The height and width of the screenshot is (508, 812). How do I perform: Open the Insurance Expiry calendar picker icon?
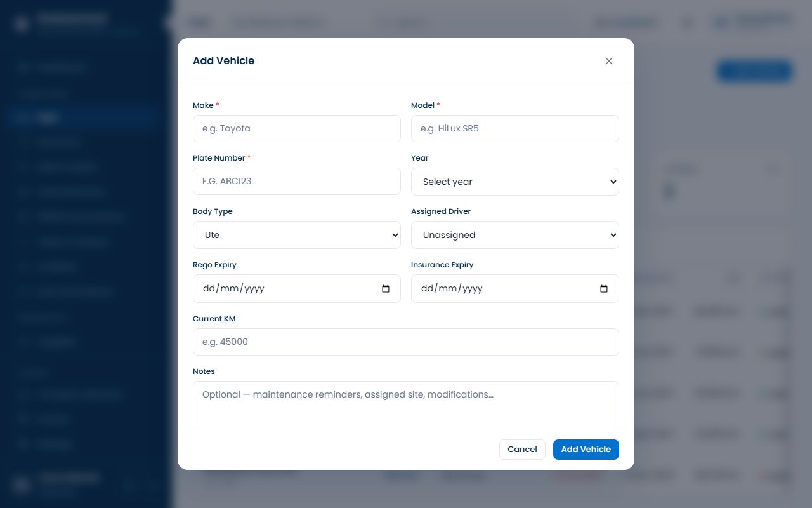click(x=604, y=289)
